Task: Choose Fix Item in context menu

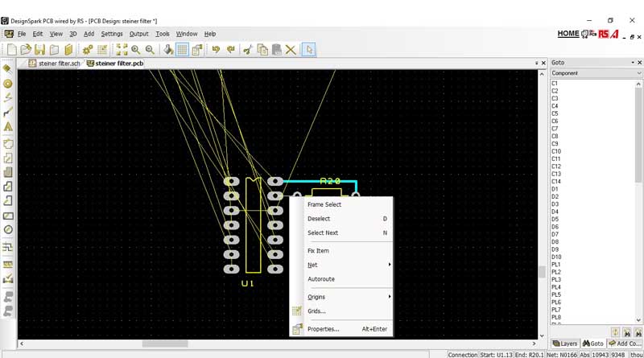Action: (x=341, y=251)
